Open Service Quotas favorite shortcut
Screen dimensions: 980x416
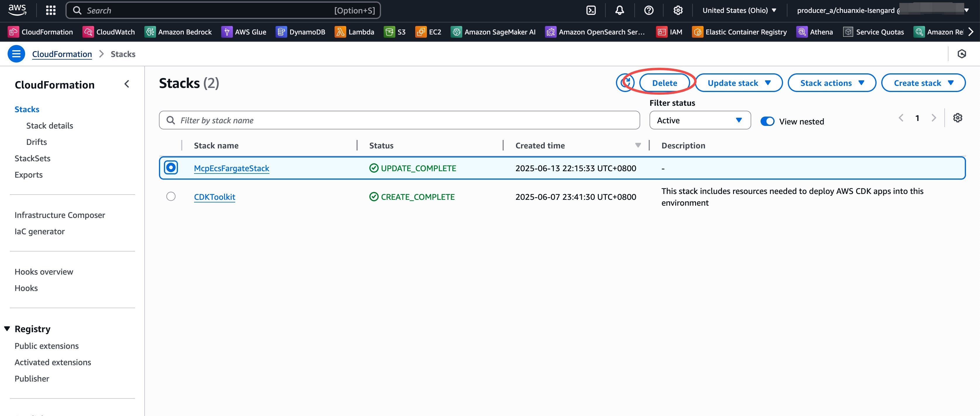(873, 32)
